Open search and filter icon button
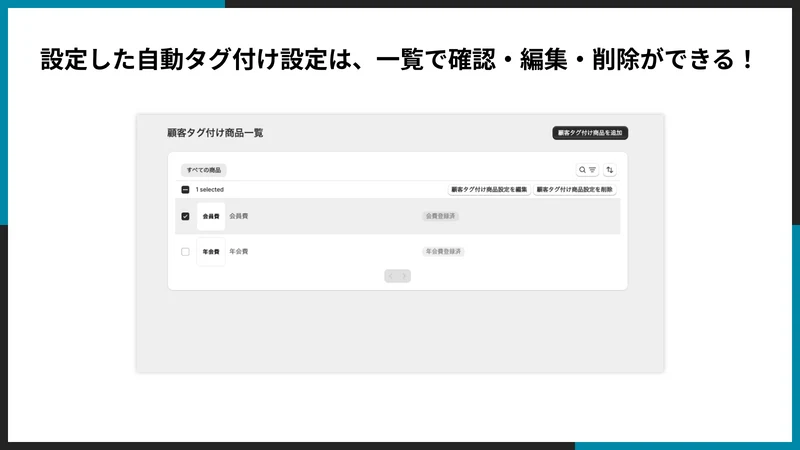Viewport: 800px width, 450px height. click(587, 170)
